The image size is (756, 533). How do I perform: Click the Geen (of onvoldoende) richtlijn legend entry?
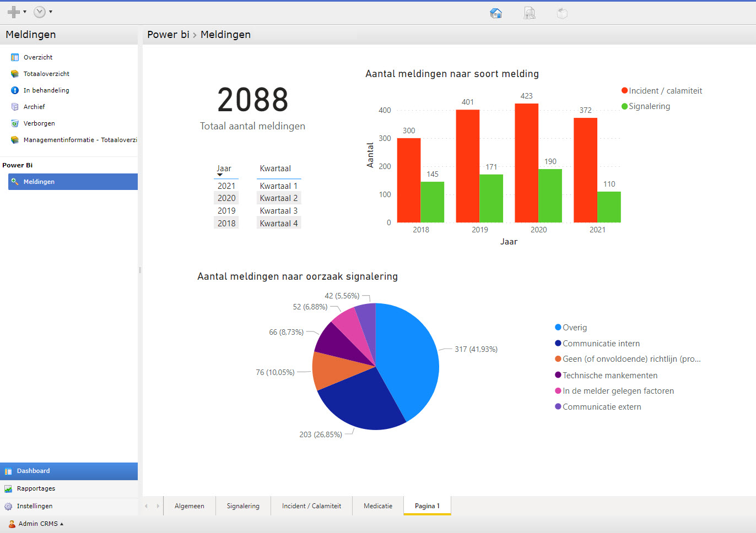point(628,359)
